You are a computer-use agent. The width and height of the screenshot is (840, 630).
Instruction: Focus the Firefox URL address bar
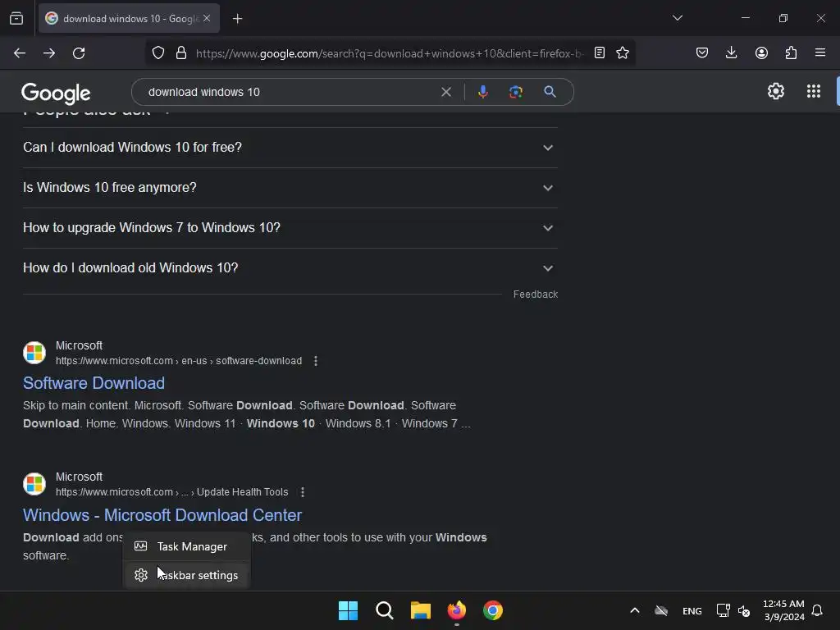(x=389, y=53)
